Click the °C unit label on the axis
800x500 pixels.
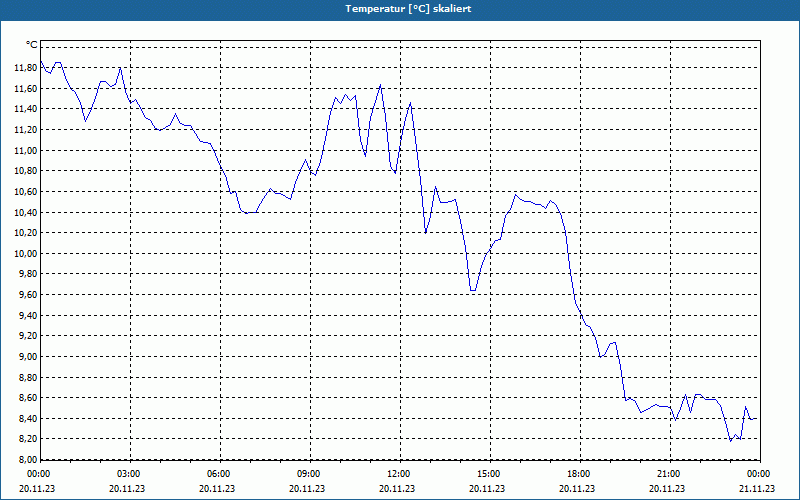[32, 45]
